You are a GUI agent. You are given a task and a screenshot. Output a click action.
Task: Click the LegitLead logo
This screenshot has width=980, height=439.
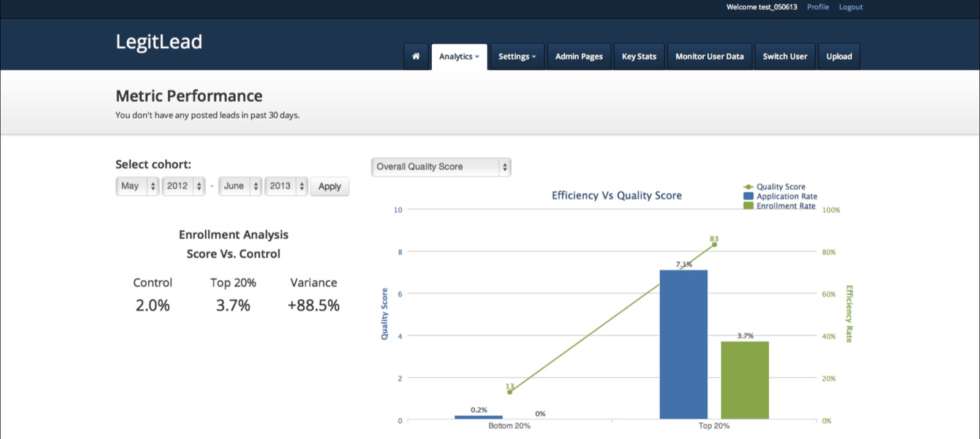point(159,42)
